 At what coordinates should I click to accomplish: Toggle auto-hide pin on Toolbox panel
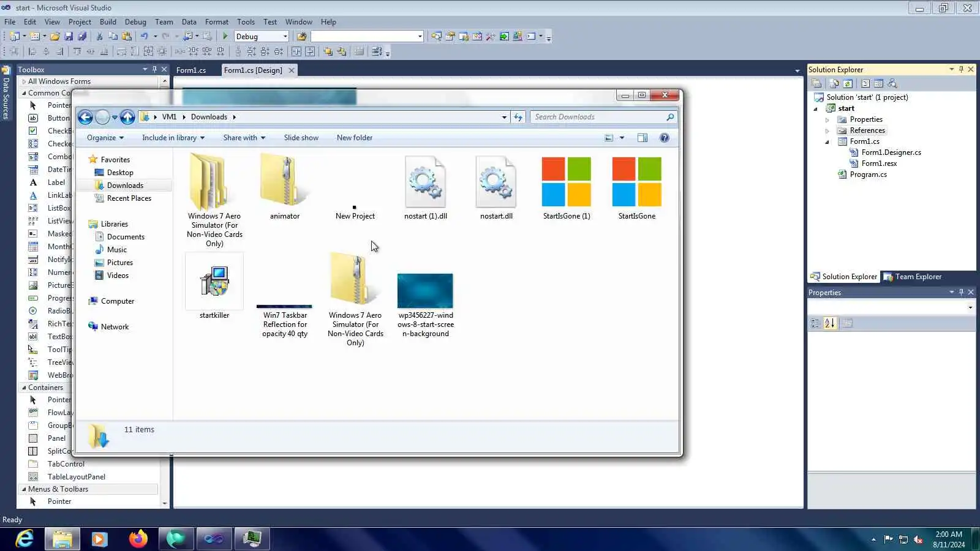click(x=154, y=69)
